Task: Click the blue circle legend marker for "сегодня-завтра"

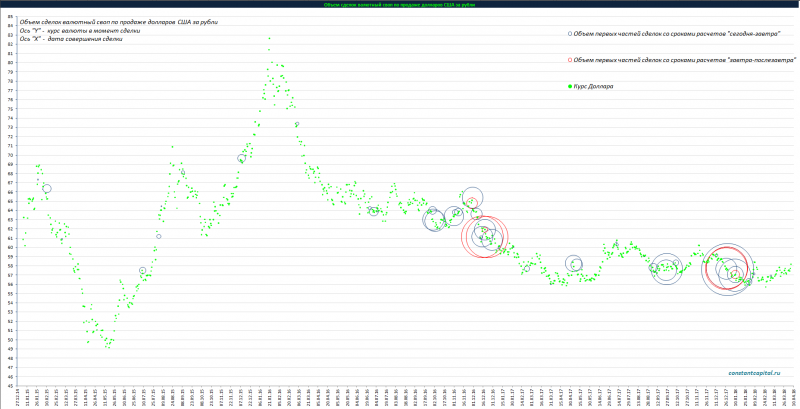Action: coord(569,33)
